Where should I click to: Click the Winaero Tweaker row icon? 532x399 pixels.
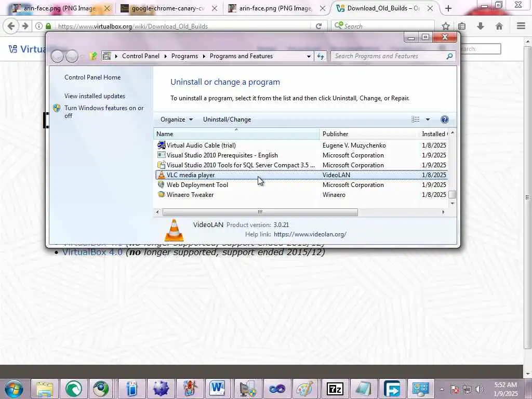pyautogui.click(x=161, y=194)
